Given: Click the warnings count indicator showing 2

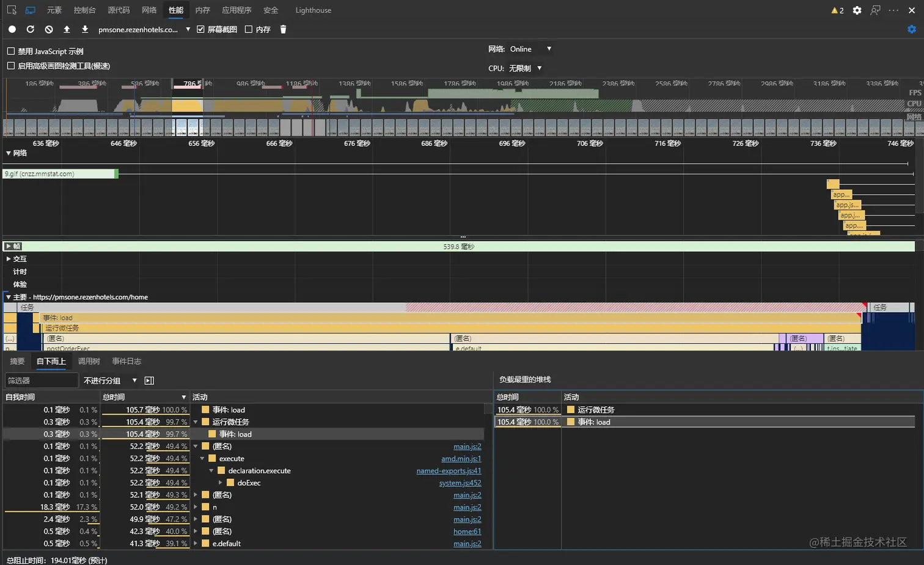Looking at the screenshot, I should tap(837, 10).
